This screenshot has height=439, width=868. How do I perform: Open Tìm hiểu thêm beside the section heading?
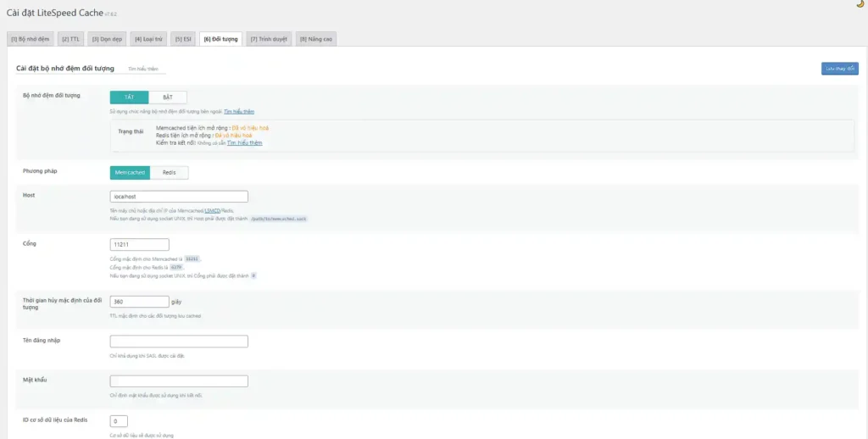tap(142, 69)
